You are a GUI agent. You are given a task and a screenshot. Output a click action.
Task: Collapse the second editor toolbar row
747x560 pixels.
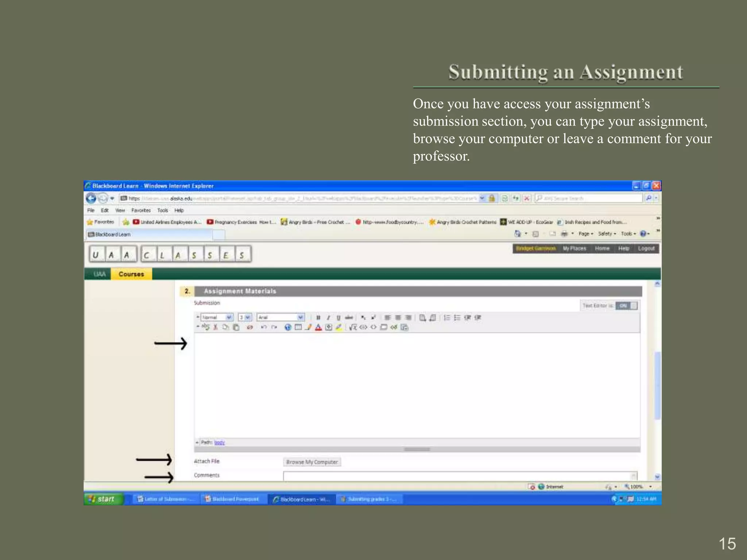click(198, 327)
